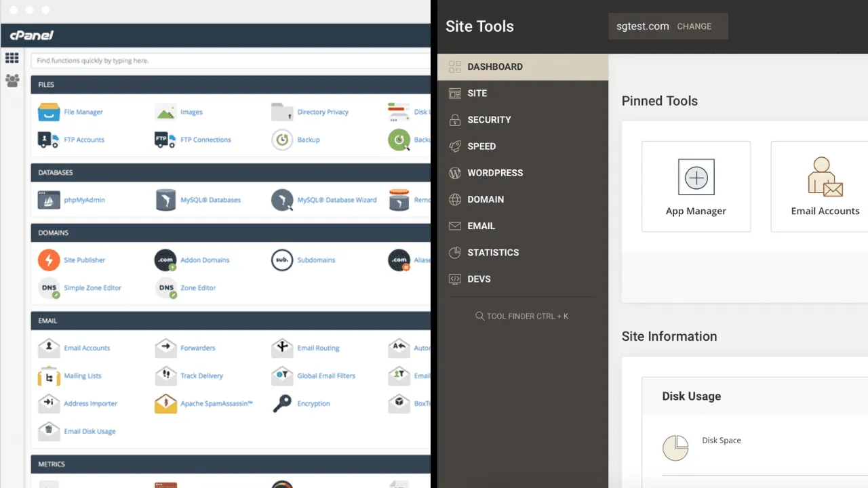
Task: Click the cPanel grid home icon
Action: (x=12, y=58)
